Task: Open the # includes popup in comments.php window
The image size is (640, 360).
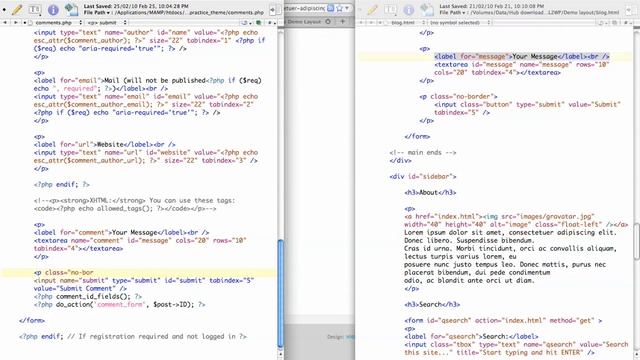Action: click(270, 22)
